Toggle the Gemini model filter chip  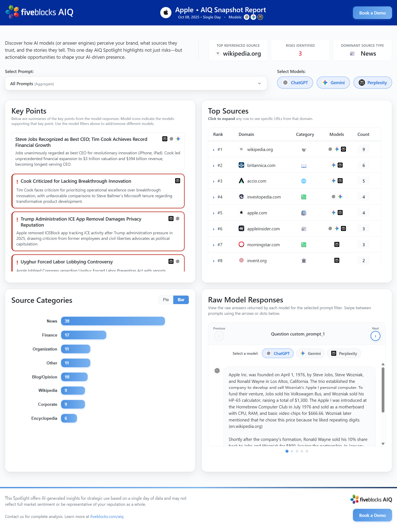coord(333,83)
